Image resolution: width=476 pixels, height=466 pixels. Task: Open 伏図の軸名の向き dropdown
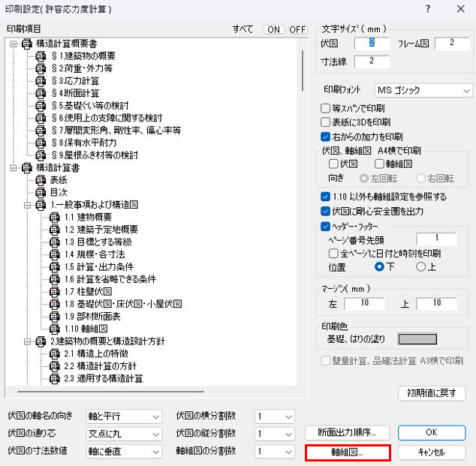[x=124, y=416]
